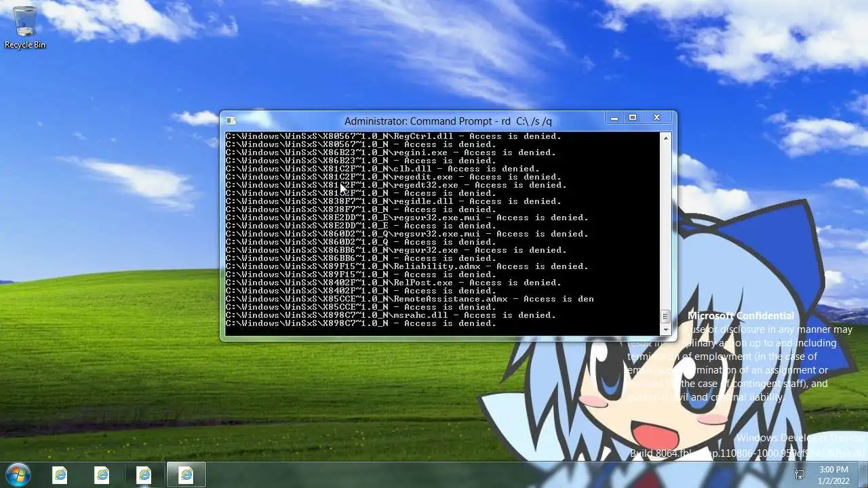868x488 pixels.
Task: Open the Windows Start orb
Action: pyautogui.click(x=18, y=474)
